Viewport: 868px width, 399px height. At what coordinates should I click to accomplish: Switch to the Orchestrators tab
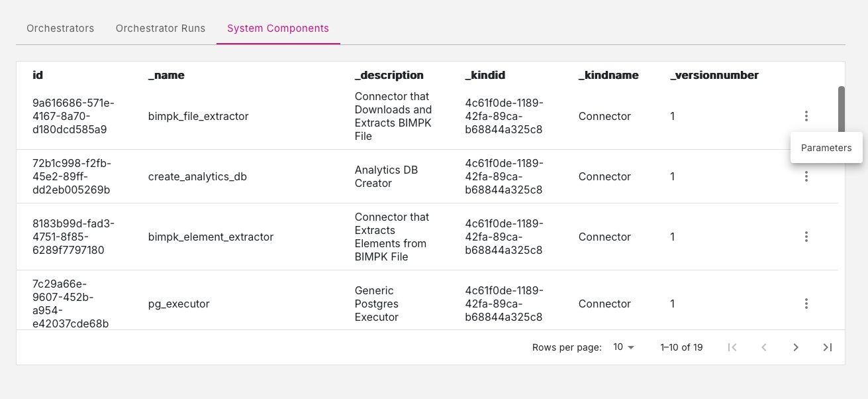[x=60, y=28]
